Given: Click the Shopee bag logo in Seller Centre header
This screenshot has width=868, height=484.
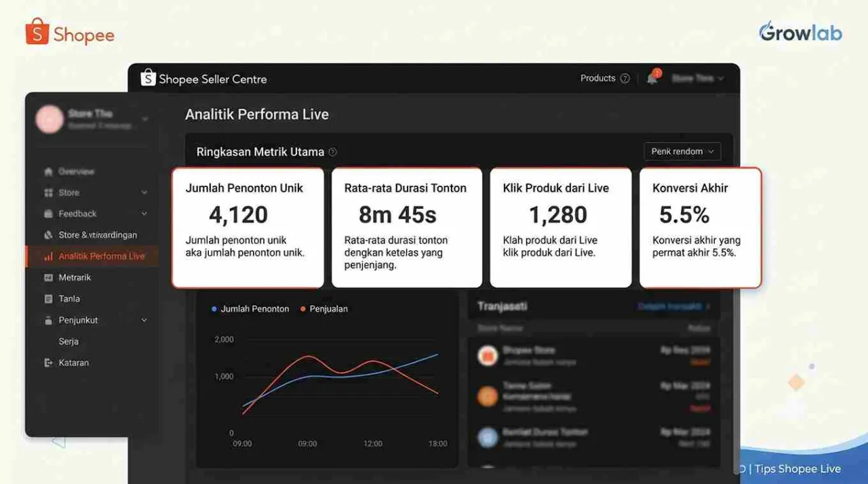Looking at the screenshot, I should [x=148, y=78].
